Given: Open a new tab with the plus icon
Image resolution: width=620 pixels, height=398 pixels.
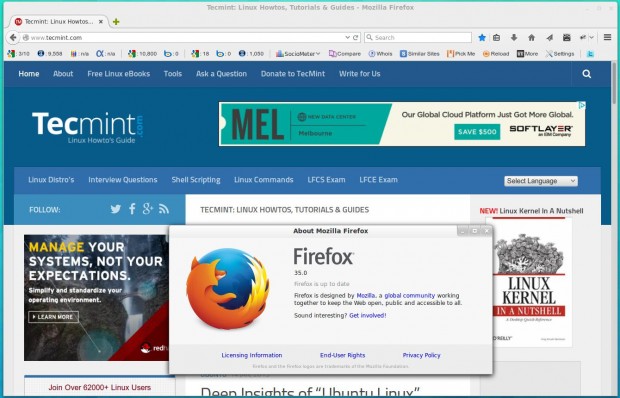Looking at the screenshot, I should click(116, 22).
